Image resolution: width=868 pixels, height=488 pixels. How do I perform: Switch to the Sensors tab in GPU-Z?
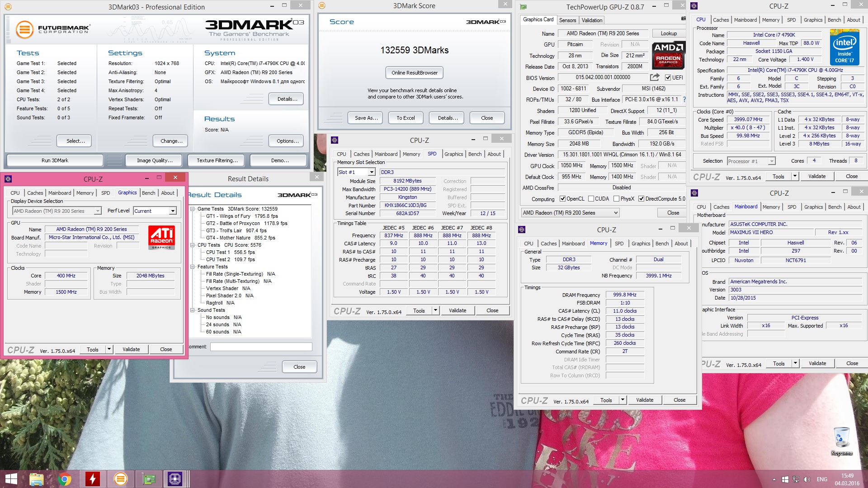[x=567, y=20]
